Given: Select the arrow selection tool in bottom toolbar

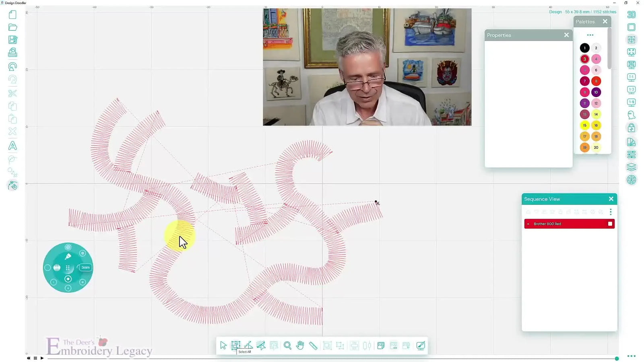Looking at the screenshot, I should tap(224, 345).
